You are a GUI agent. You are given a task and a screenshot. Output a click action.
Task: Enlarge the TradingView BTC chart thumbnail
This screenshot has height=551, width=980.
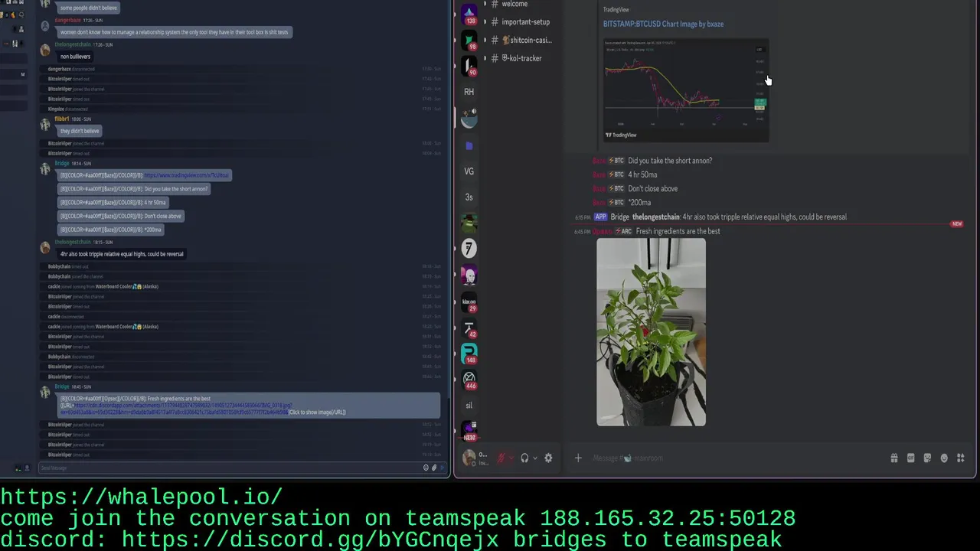tap(686, 90)
